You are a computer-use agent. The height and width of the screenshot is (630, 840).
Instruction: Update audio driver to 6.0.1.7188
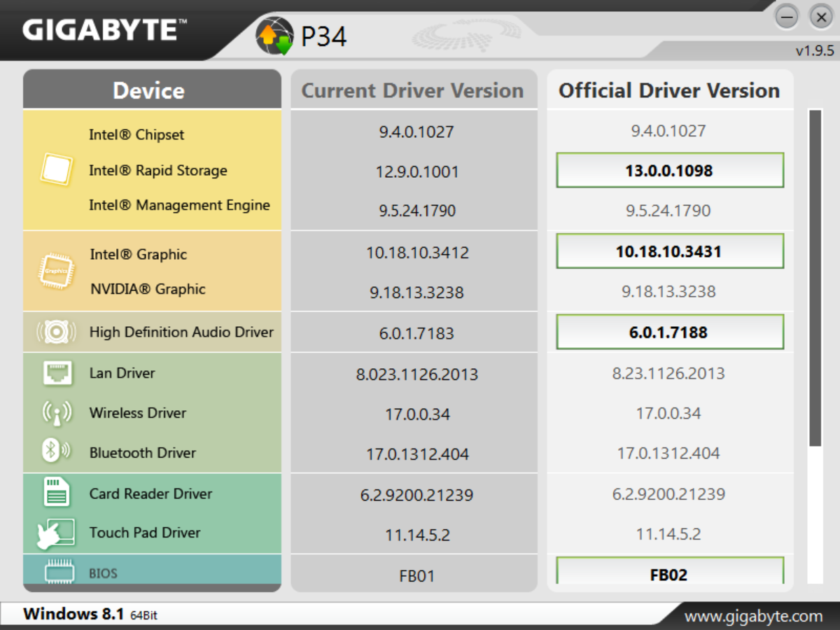point(670,332)
